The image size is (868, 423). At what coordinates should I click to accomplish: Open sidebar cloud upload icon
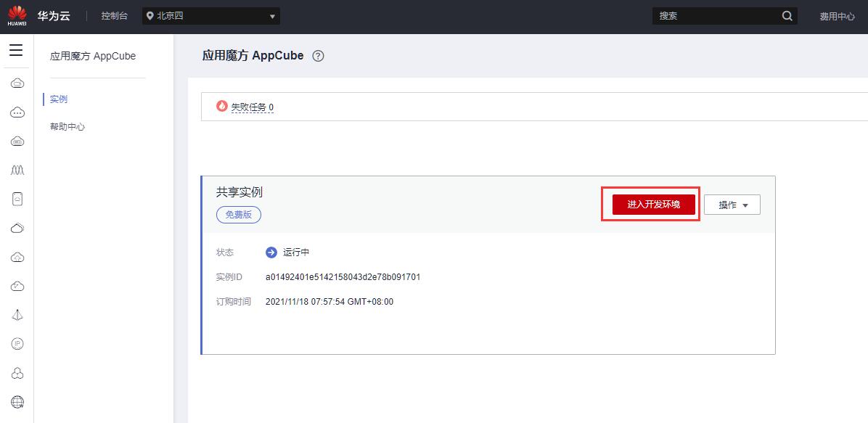17,257
